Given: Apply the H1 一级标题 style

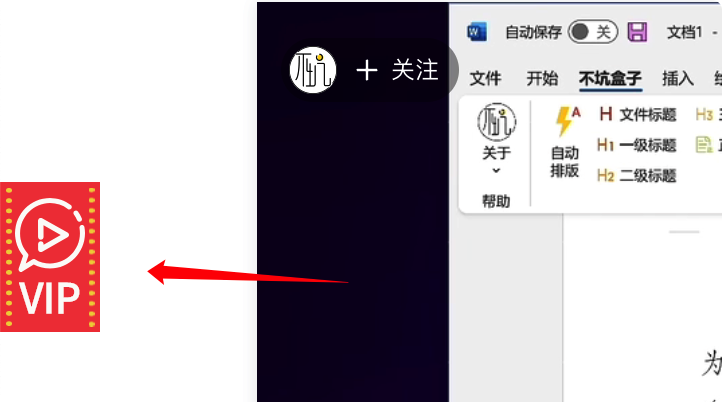Looking at the screenshot, I should pos(636,145).
